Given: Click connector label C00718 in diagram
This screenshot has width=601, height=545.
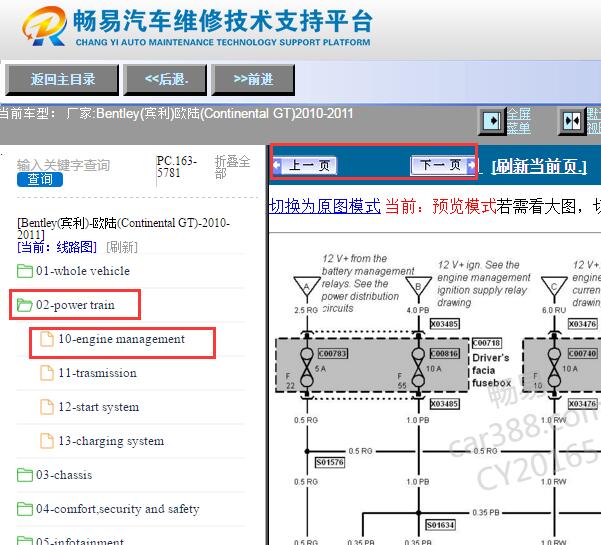Looking at the screenshot, I should [487, 343].
